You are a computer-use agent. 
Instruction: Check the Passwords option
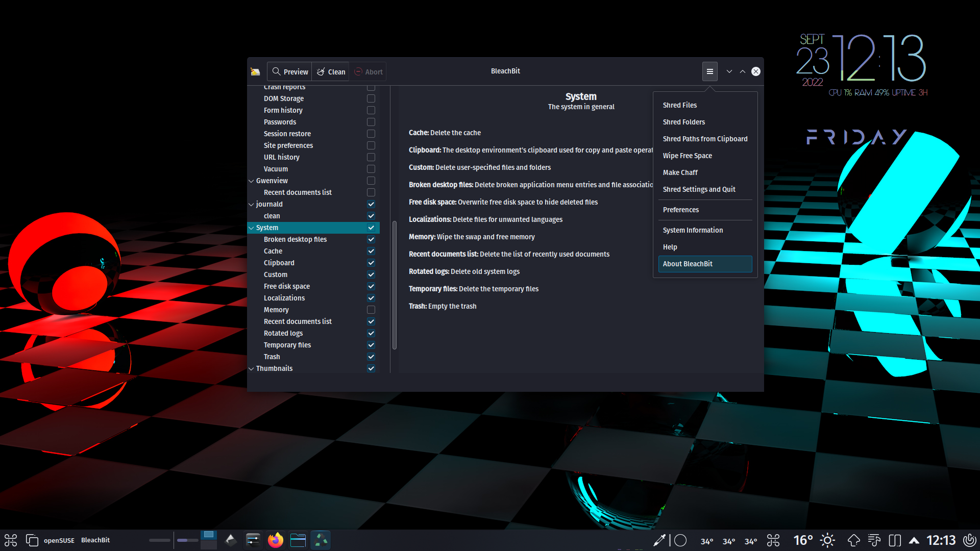[x=371, y=122]
